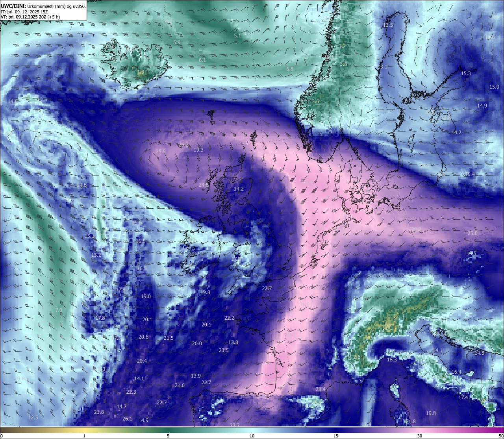504x439 pixels.
Task: Select the 26.1 value near the bottom
Action: click(x=127, y=419)
